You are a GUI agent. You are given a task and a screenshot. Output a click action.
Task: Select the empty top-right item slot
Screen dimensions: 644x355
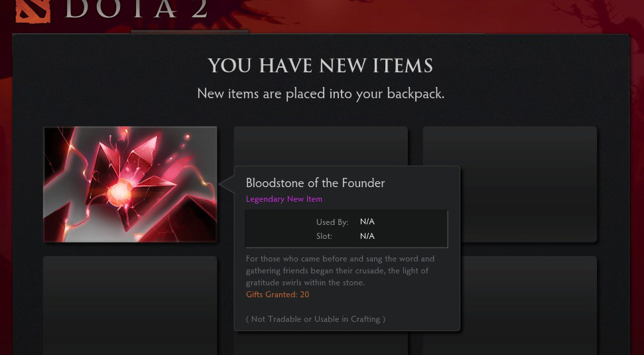509,184
